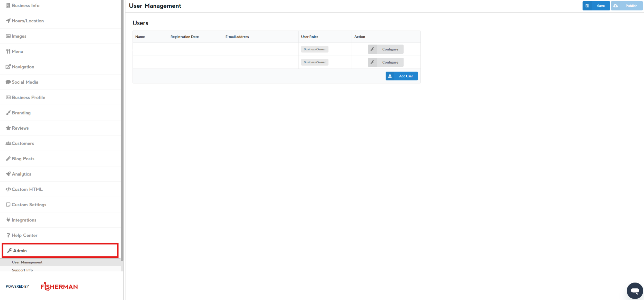The image size is (644, 300).
Task: Select the Support Info submenu item
Action: point(22,270)
